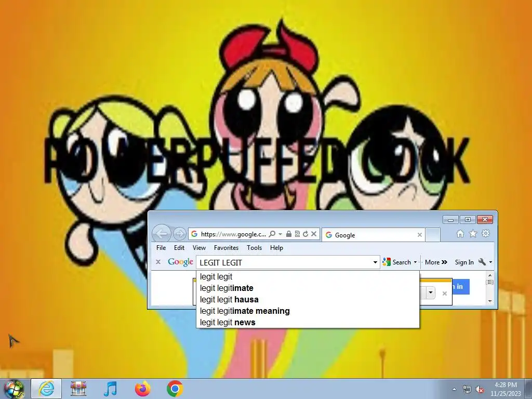532x399 pixels.
Task: Open the File menu
Action: [x=161, y=248]
